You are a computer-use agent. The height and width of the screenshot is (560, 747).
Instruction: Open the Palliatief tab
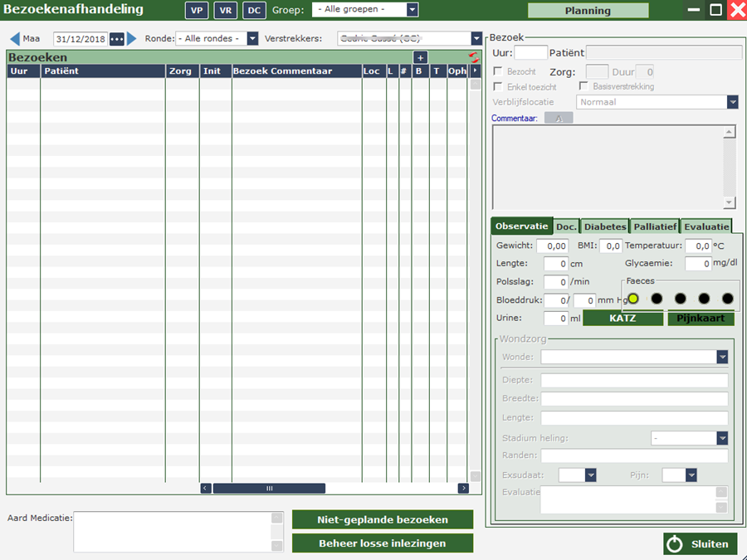pyautogui.click(x=654, y=226)
